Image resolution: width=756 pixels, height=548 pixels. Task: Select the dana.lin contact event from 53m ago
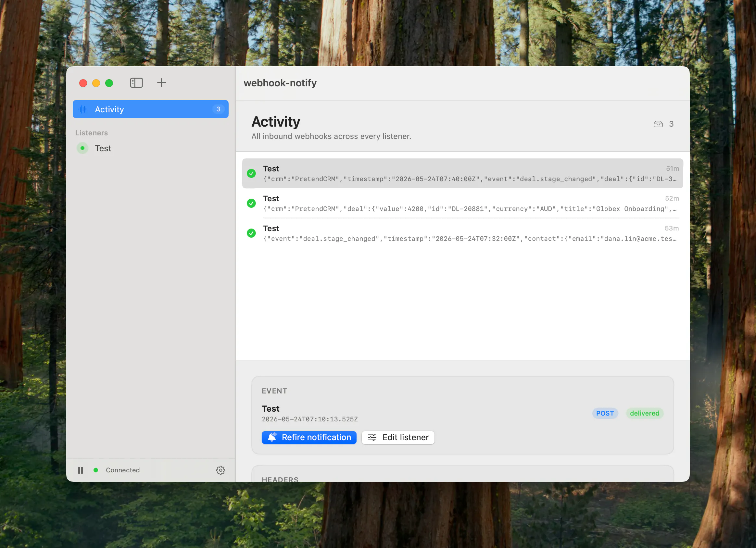tap(463, 233)
